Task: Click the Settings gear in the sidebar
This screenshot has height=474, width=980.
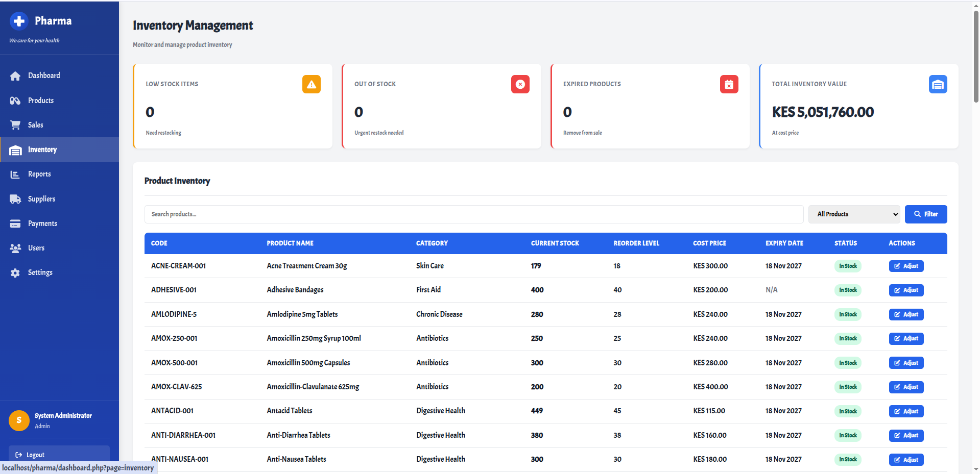Action: (x=15, y=272)
